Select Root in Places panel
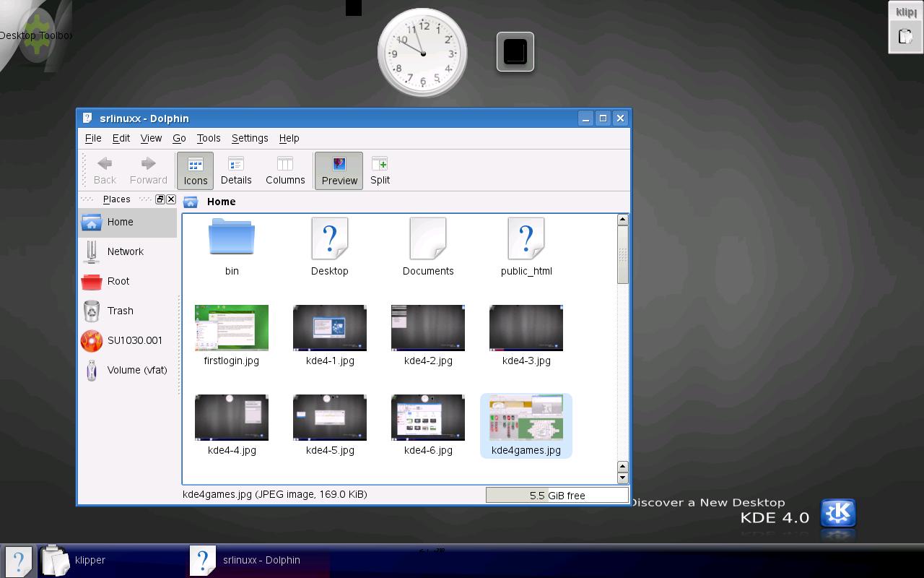Screen dimensions: 924x578 (x=127, y=281)
